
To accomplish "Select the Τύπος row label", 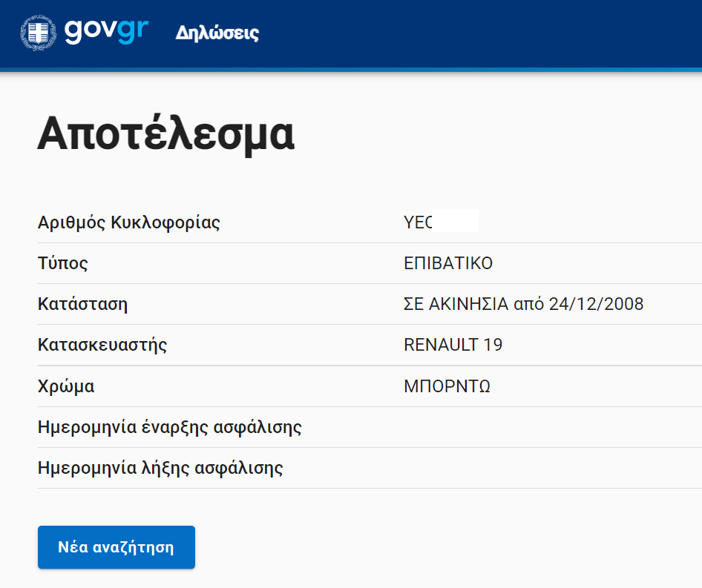I will [62, 263].
